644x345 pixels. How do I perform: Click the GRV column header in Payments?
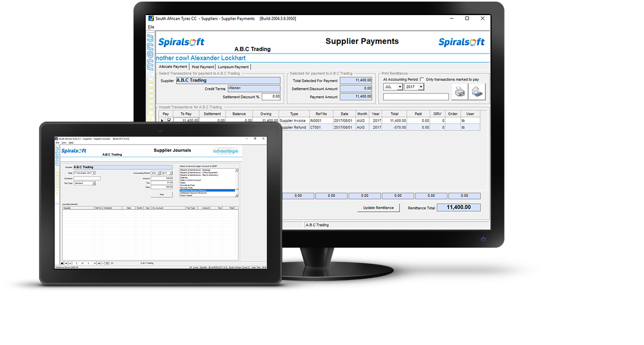(437, 113)
